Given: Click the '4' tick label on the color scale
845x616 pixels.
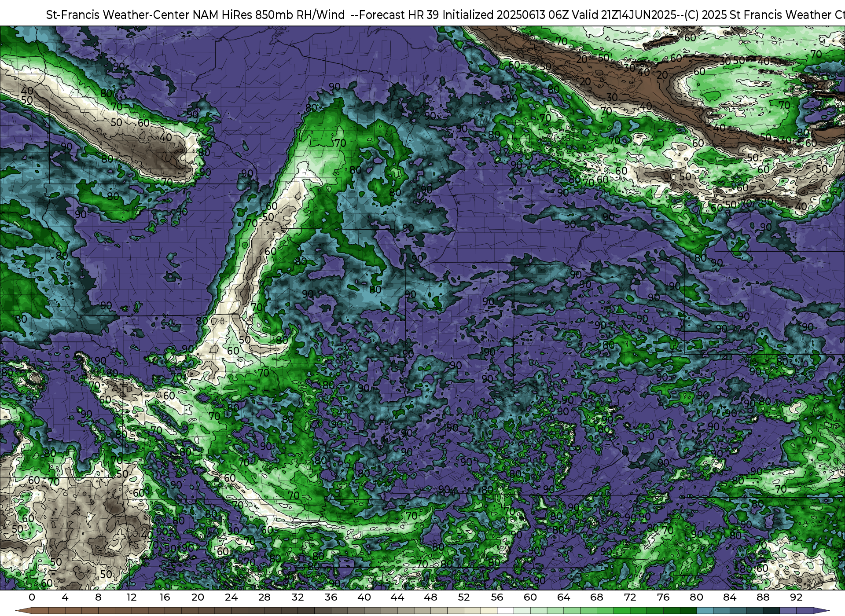Looking at the screenshot, I should tap(65, 597).
